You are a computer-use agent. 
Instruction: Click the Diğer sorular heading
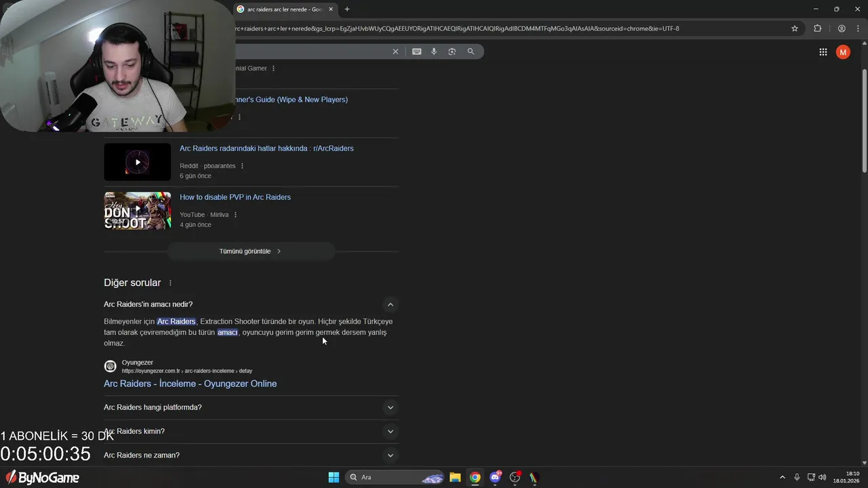[132, 283]
